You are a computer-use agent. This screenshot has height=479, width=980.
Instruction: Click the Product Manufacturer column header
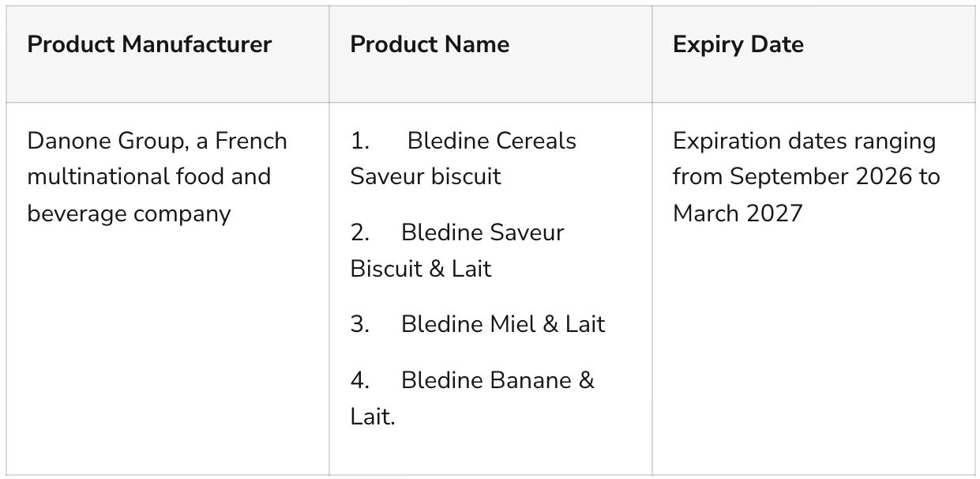149,44
